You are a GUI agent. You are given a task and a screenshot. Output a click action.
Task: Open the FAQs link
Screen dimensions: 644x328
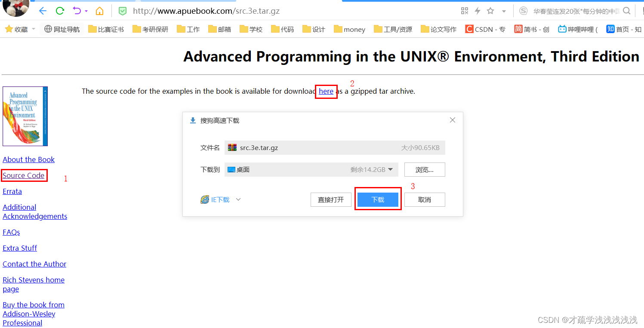tap(11, 232)
